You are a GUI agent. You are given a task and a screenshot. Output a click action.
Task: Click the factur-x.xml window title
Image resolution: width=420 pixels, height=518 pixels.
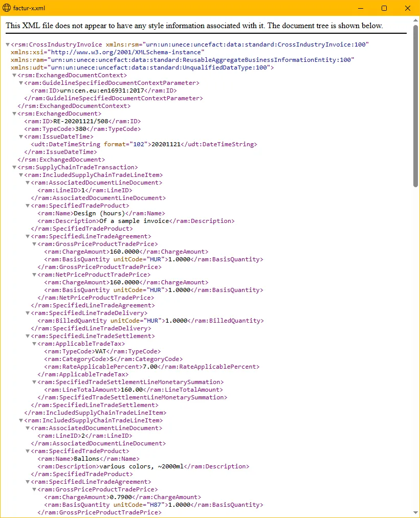pos(29,8)
